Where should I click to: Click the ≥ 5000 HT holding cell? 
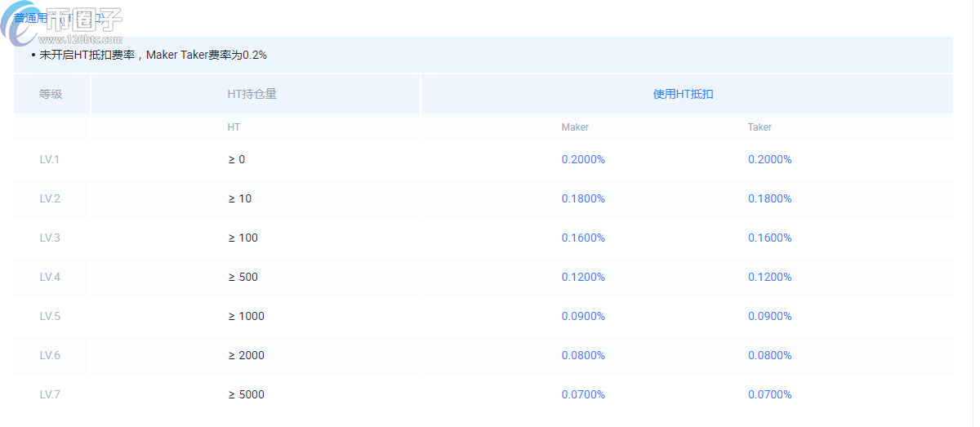click(x=246, y=394)
